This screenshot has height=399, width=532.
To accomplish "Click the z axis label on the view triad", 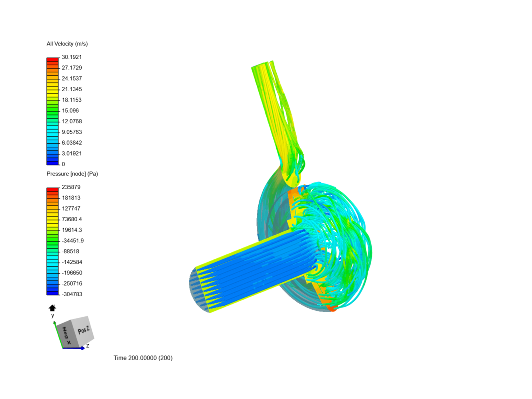I will [88, 346].
